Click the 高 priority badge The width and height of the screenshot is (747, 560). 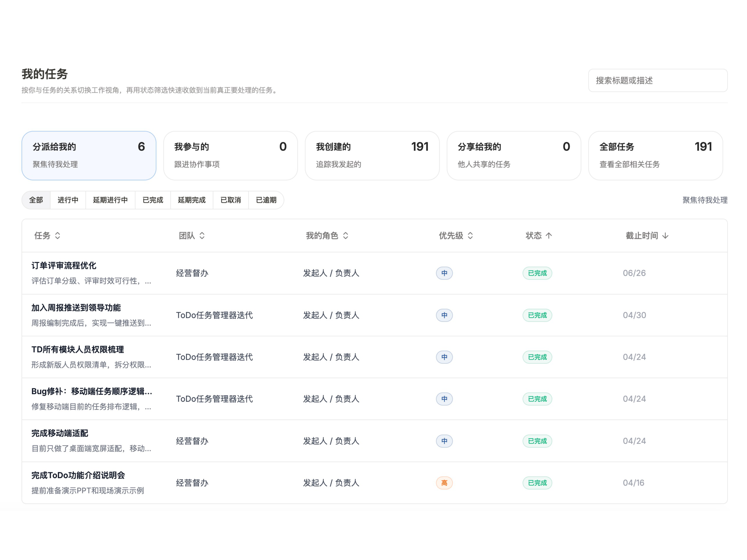pyautogui.click(x=444, y=483)
